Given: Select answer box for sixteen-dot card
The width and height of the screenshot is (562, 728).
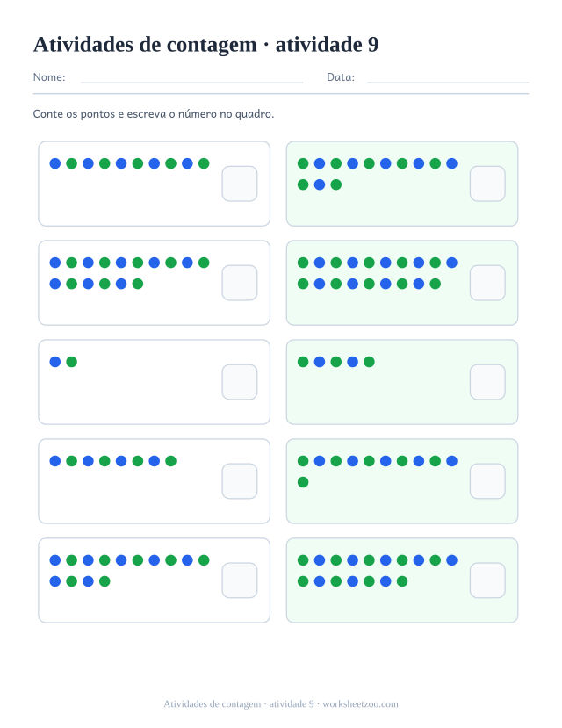Looking at the screenshot, I should 240,283.
